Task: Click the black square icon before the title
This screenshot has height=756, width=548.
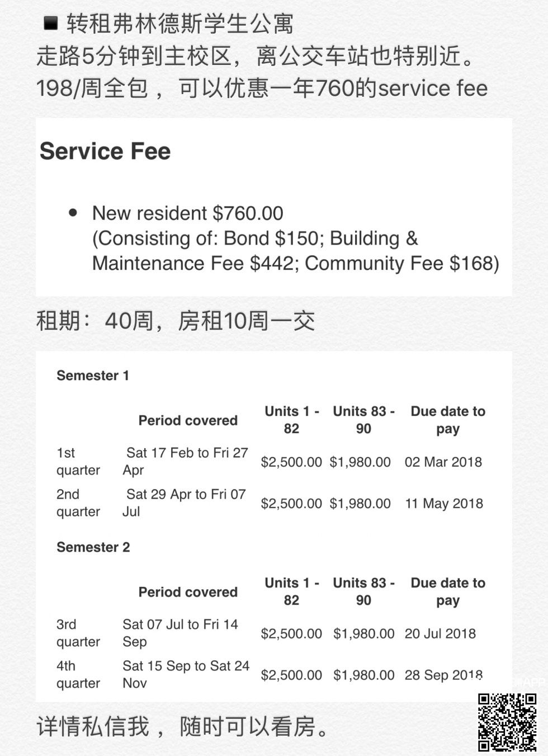Action: [x=51, y=24]
